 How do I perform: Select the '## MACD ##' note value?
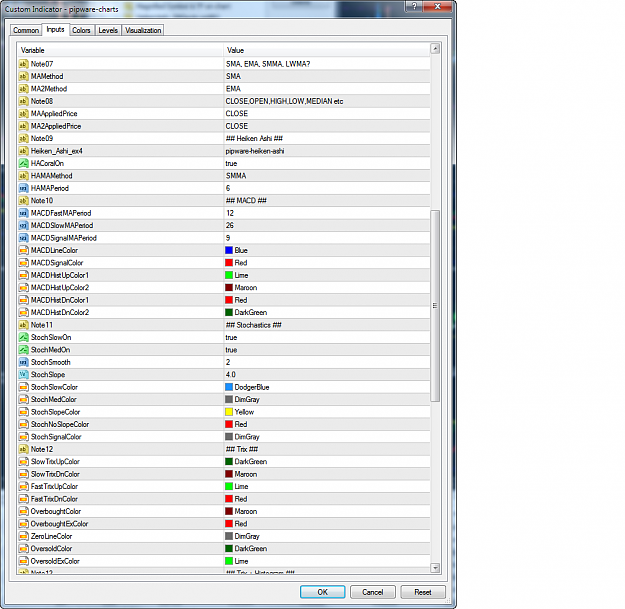coord(246,200)
